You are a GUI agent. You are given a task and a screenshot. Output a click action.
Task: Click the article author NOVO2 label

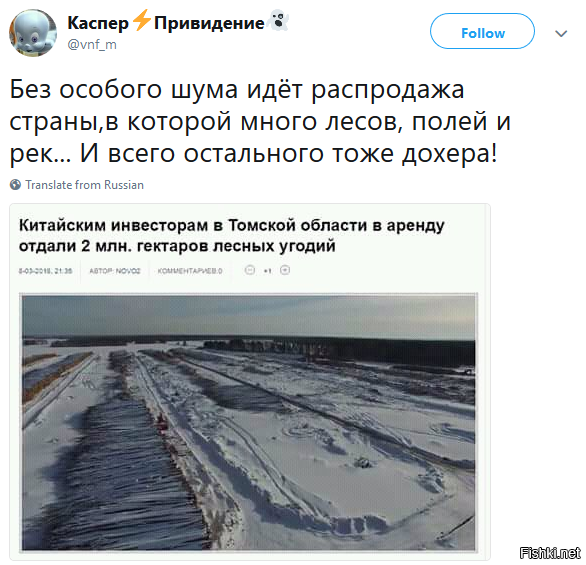(115, 271)
